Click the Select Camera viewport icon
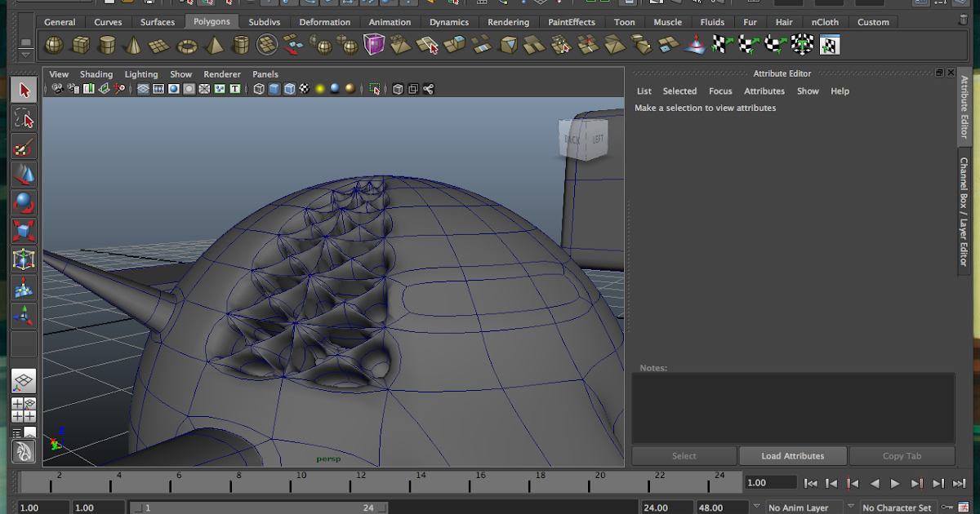980x514 pixels. 57,89
